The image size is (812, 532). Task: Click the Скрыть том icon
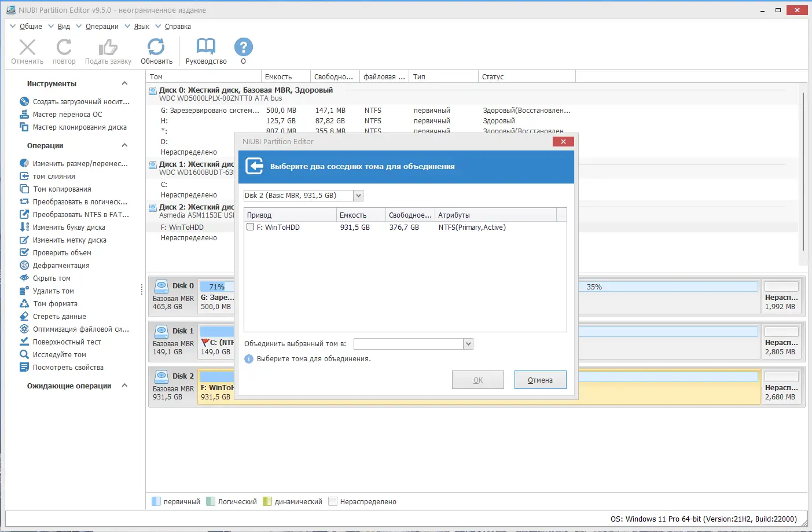(24, 278)
